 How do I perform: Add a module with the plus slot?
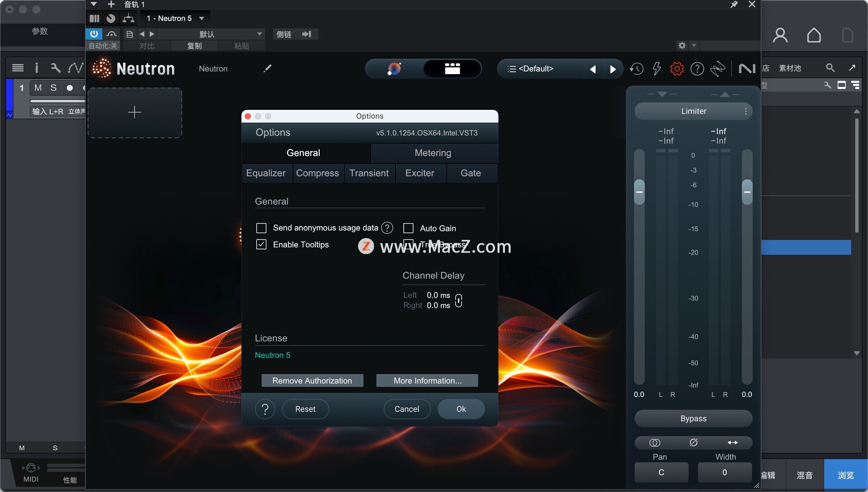135,112
